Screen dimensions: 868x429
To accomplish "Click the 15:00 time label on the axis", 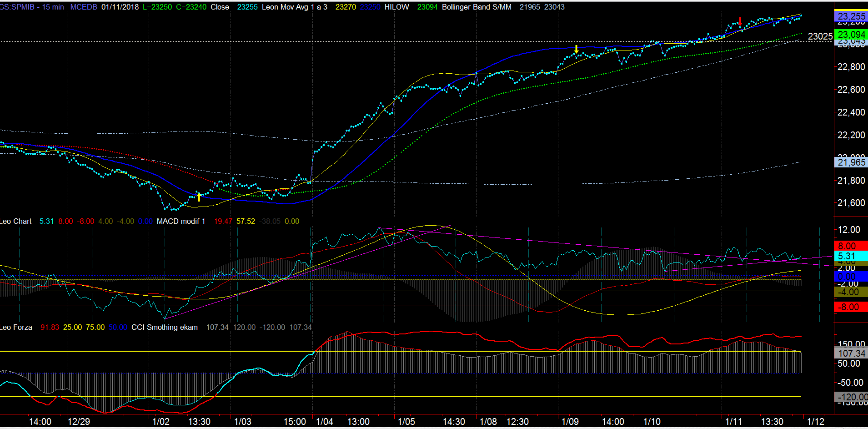I will tap(295, 422).
